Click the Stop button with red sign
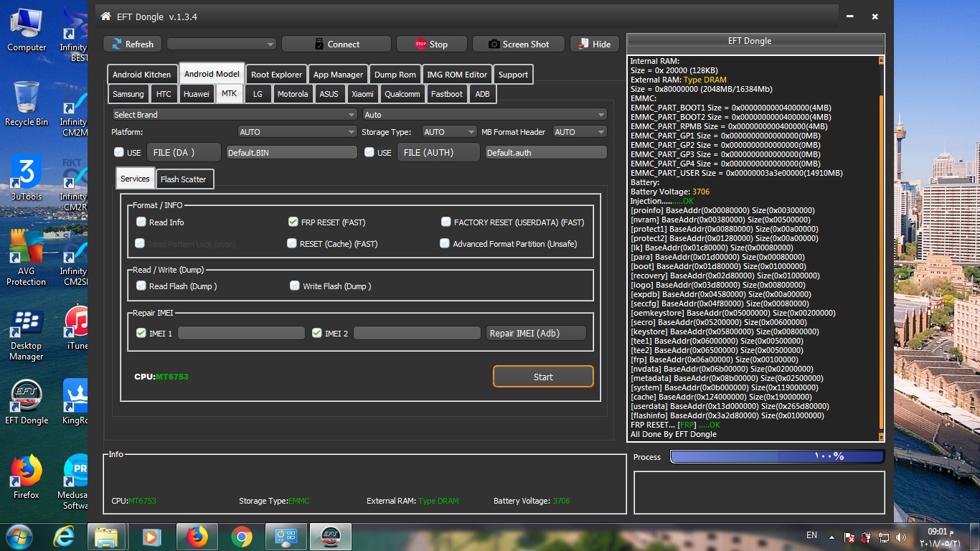Viewport: 980px width, 551px height. coord(432,44)
